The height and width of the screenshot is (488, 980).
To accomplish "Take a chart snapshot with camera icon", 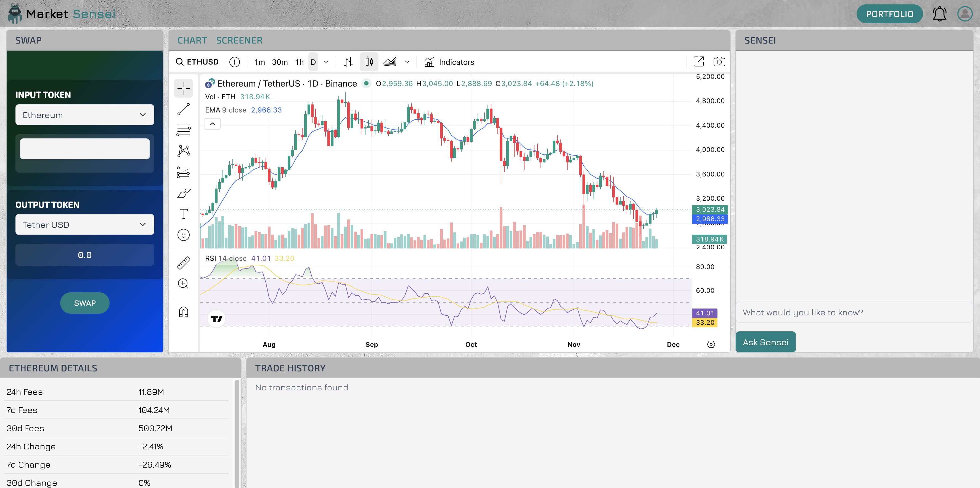I will coord(719,61).
